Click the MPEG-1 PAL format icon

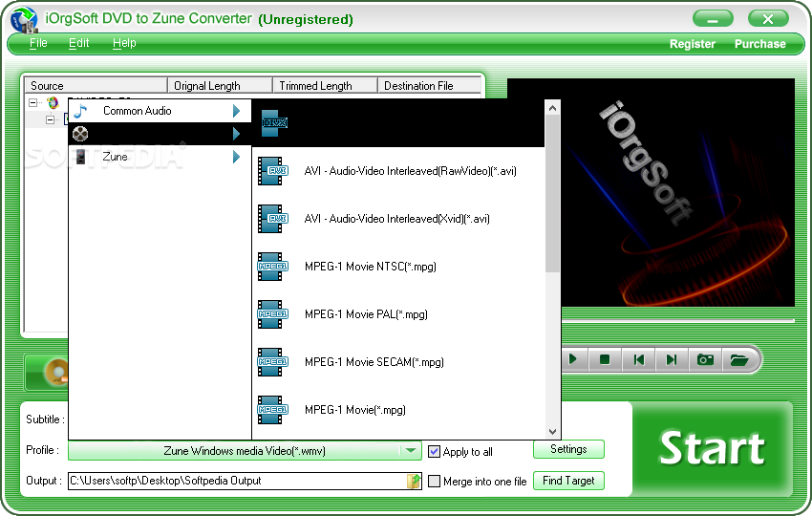click(x=272, y=314)
